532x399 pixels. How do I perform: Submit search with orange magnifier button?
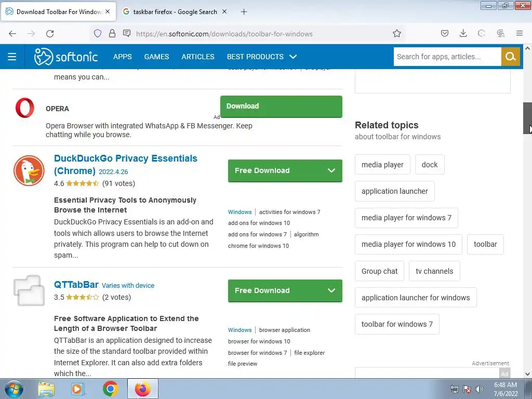510,57
